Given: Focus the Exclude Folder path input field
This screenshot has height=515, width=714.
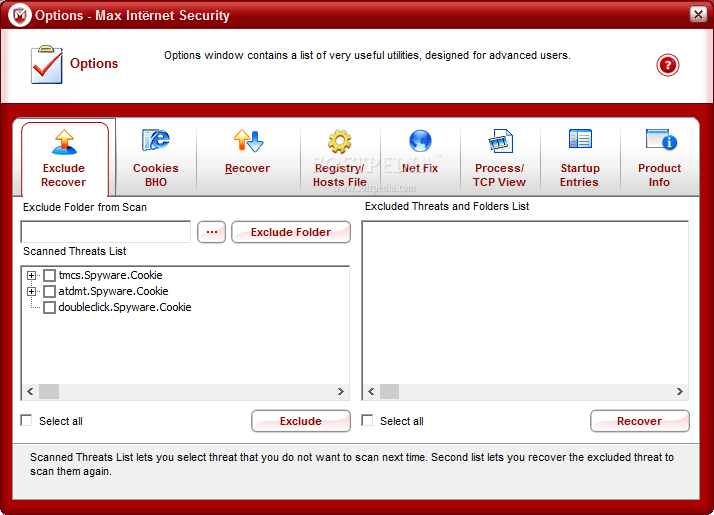Looking at the screenshot, I should click(x=106, y=232).
